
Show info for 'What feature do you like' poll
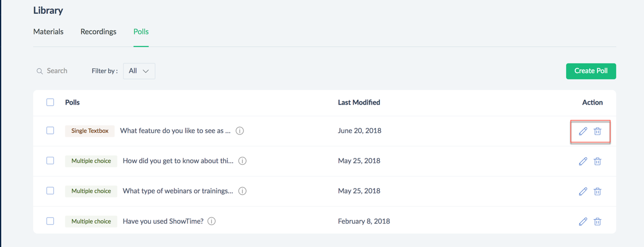240,131
